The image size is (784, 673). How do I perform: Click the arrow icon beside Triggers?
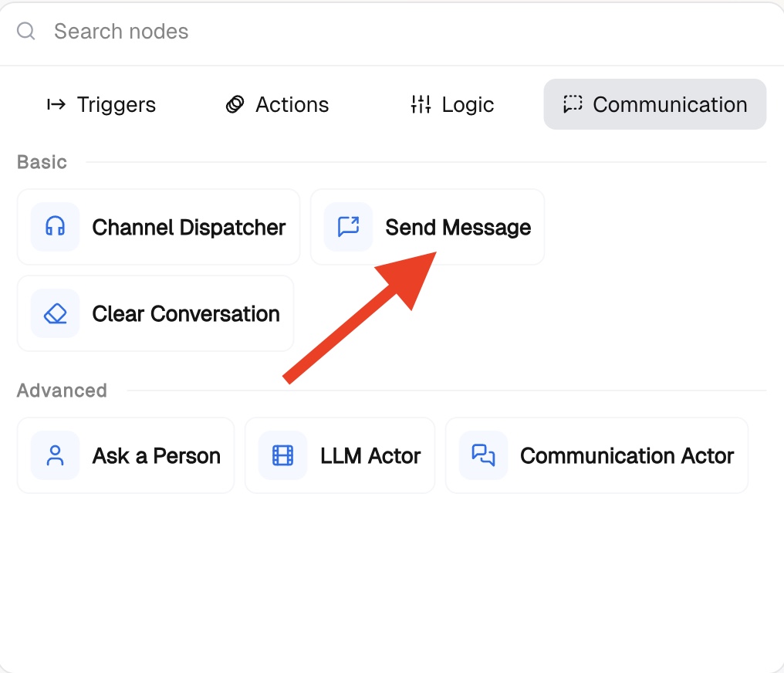coord(56,104)
